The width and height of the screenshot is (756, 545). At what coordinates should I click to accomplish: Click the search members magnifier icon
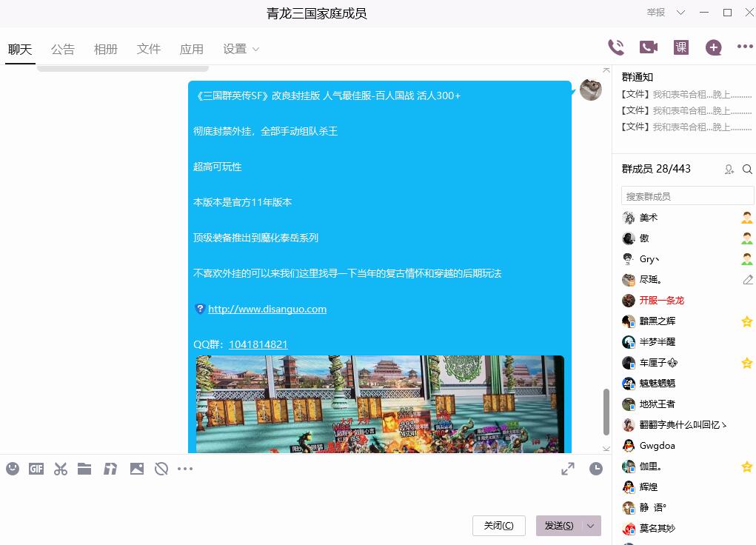pyautogui.click(x=747, y=170)
